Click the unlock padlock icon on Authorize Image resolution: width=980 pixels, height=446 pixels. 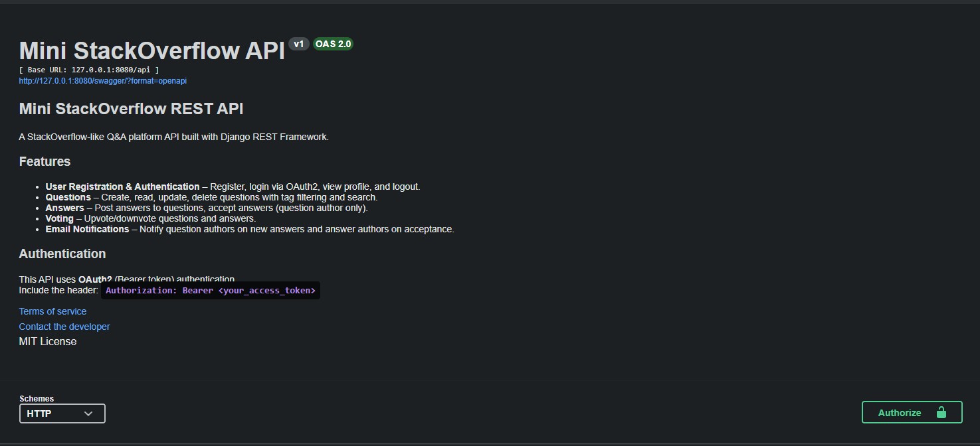pos(941,412)
